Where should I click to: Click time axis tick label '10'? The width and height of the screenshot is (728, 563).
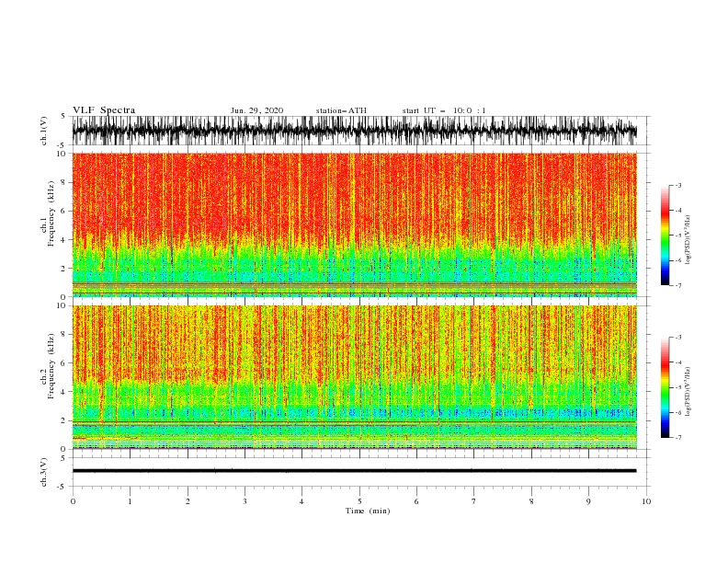pyautogui.click(x=646, y=501)
